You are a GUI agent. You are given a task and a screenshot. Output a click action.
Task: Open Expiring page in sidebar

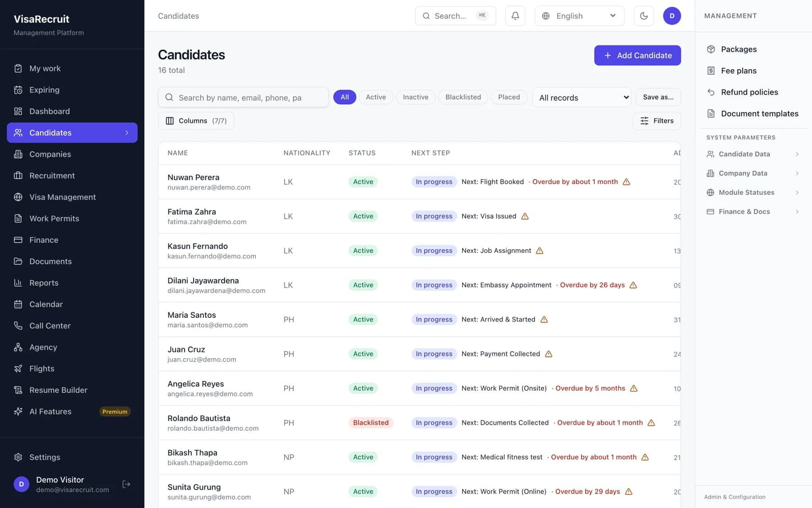[72, 90]
